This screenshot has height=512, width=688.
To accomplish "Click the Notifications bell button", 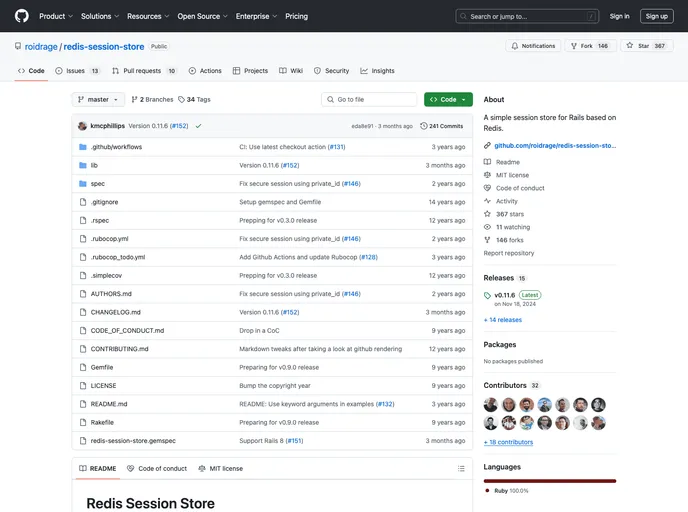I will point(533,46).
